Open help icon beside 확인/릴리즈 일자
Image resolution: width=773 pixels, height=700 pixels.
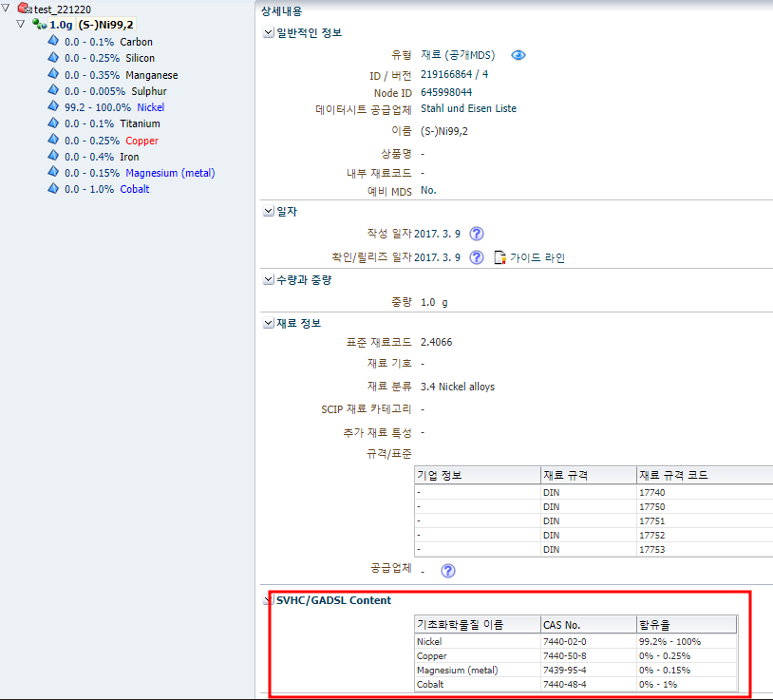point(476,257)
